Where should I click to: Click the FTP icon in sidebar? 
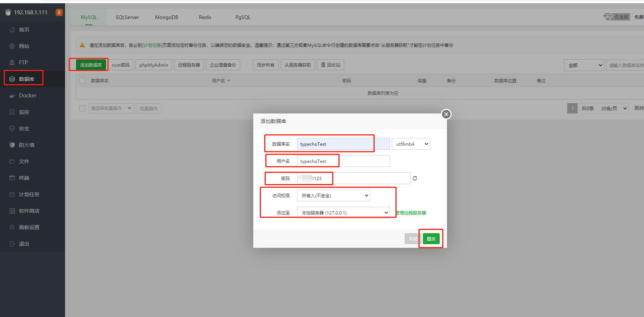[12, 63]
